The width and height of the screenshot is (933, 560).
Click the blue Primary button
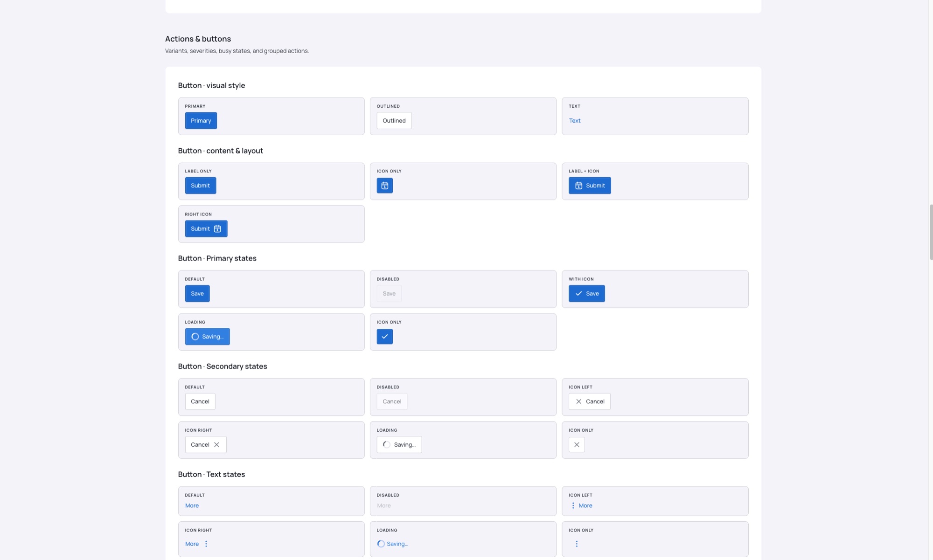coord(201,120)
